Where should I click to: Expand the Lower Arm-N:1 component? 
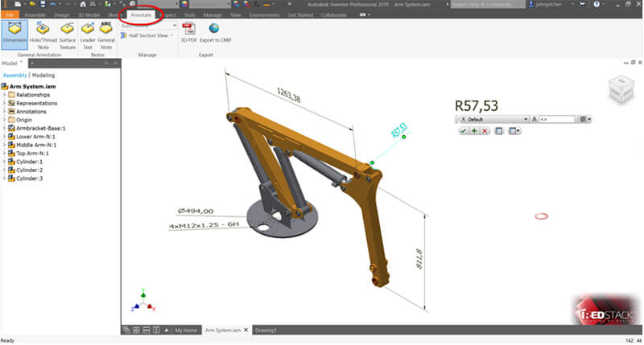(x=5, y=137)
